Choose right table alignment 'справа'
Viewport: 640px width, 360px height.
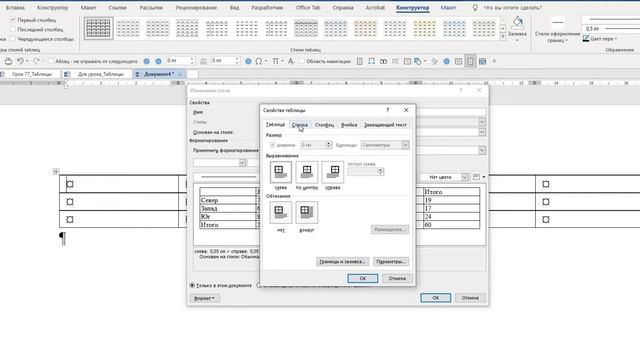tap(333, 172)
